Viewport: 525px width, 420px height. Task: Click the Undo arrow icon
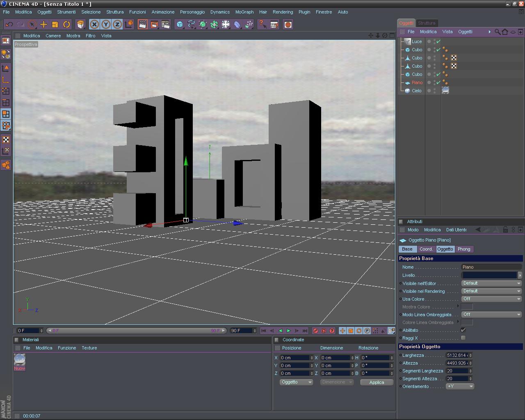click(9, 25)
